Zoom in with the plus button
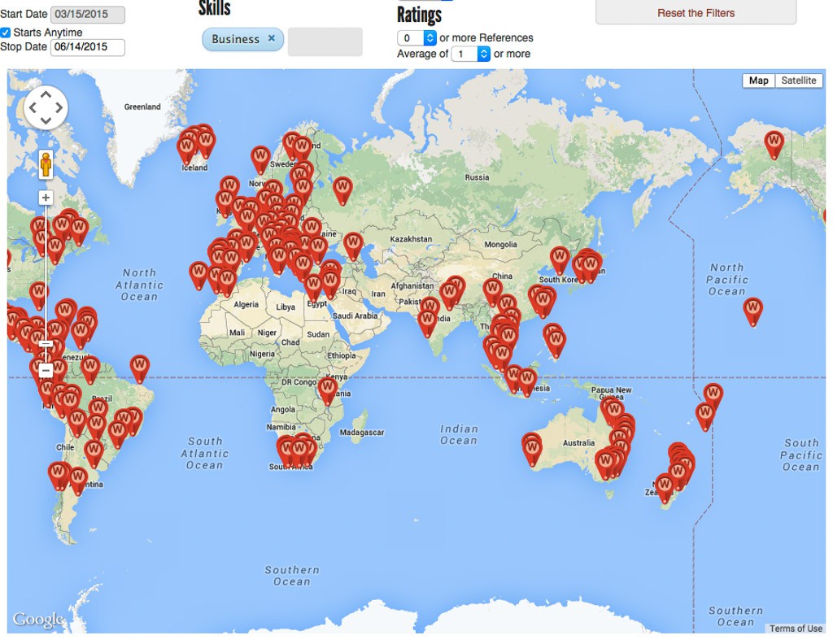 [46, 198]
